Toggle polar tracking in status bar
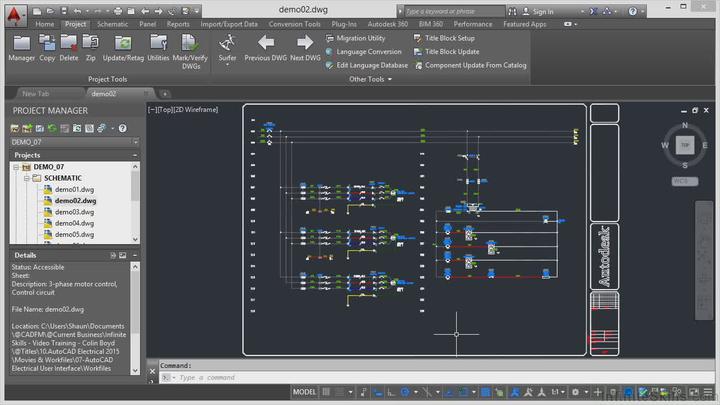 click(405, 392)
